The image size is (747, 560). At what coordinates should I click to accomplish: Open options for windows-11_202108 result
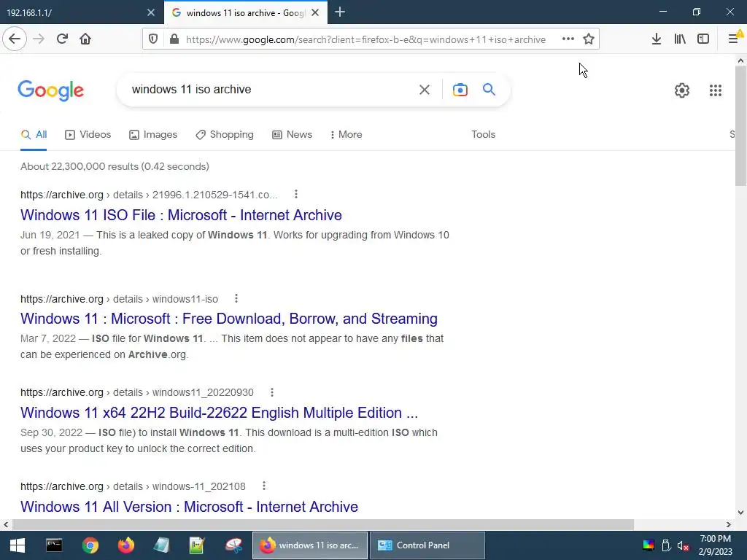[x=264, y=486]
